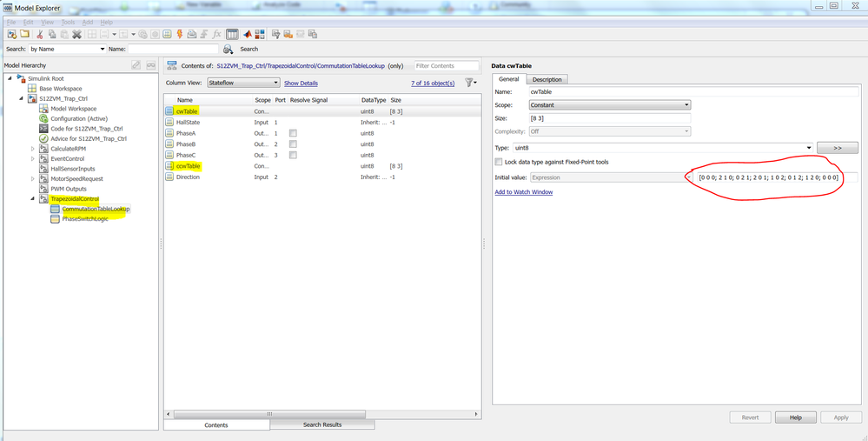The image size is (868, 441).
Task: Click the 7 of 16 object(s) link
Action: pyautogui.click(x=433, y=84)
